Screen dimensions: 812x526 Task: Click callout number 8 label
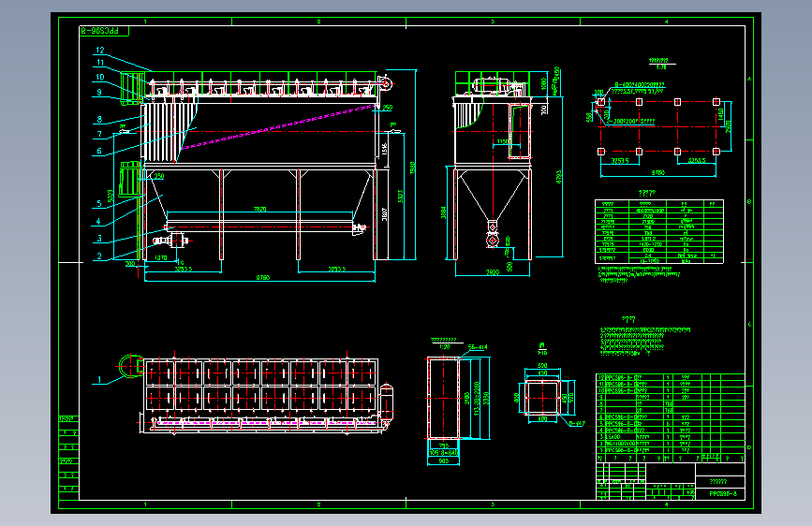tap(99, 119)
